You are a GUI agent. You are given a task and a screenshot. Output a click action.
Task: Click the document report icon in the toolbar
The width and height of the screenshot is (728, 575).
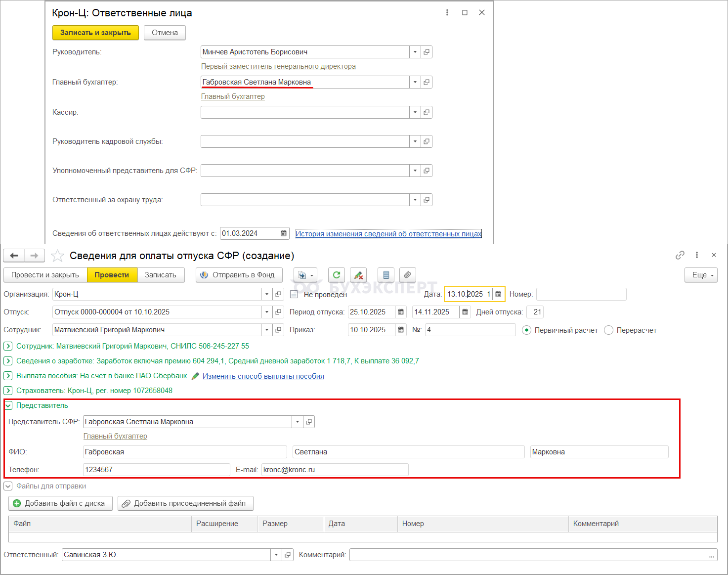[386, 275]
